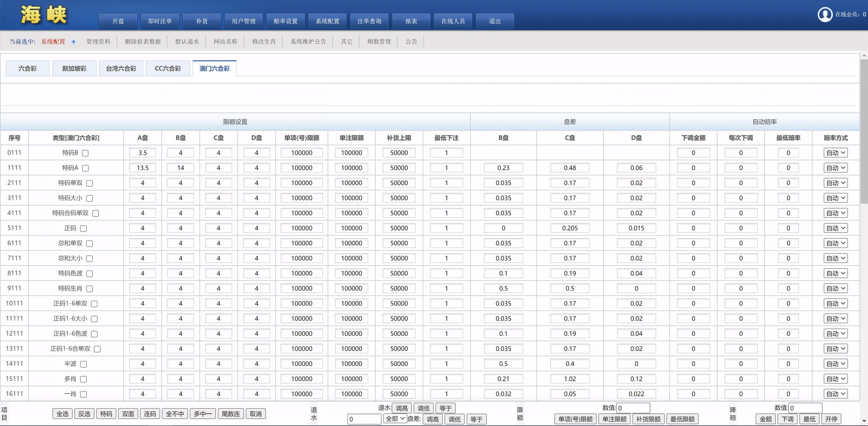
Task: Open the 赔率设置 menu
Action: (x=285, y=21)
